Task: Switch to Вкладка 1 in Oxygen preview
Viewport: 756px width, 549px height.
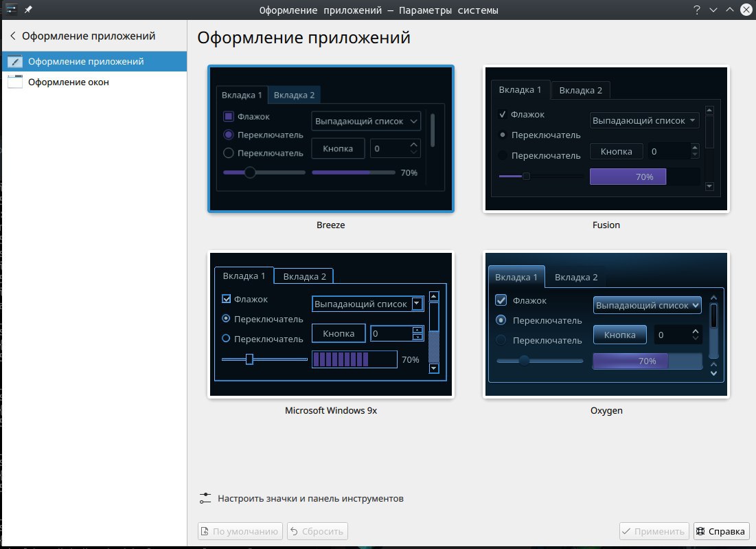Action: (516, 277)
